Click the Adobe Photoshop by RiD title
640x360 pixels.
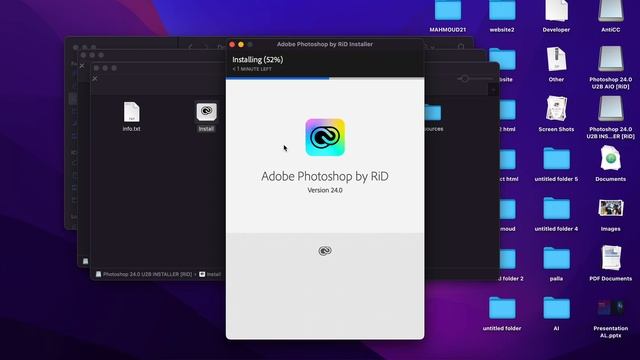click(x=325, y=176)
